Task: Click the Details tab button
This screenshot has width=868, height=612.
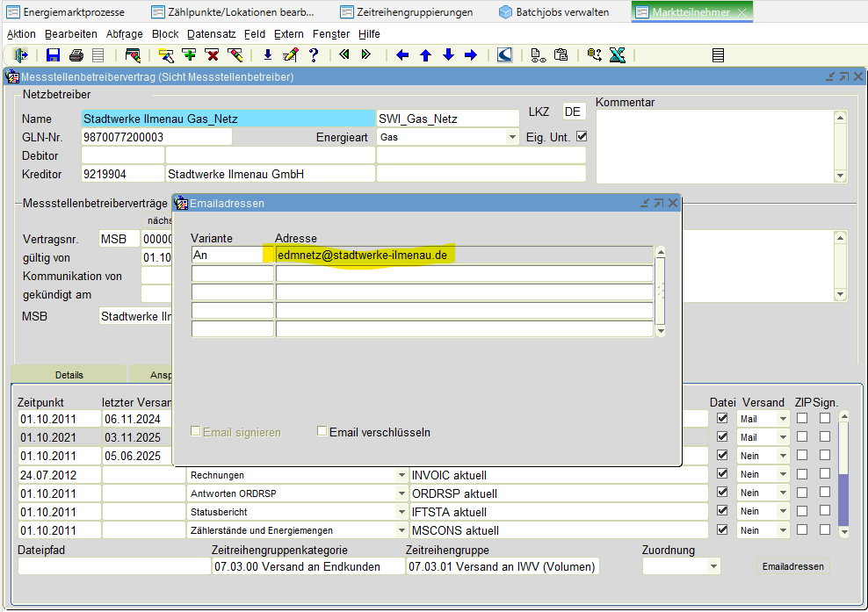Action: click(69, 375)
